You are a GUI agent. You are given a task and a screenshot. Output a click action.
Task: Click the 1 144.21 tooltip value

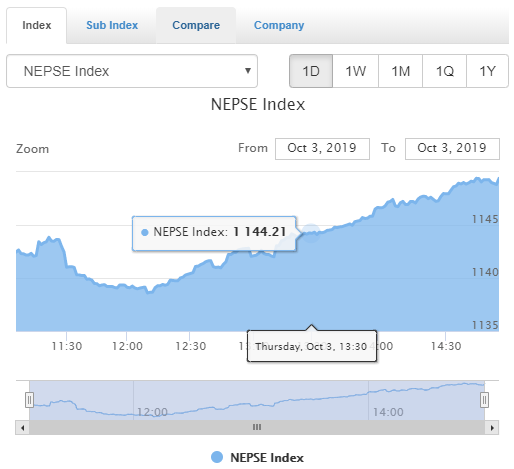(260, 232)
